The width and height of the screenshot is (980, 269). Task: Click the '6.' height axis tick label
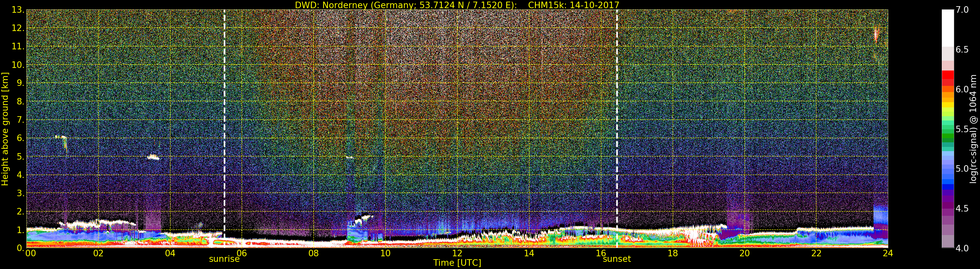pos(21,138)
